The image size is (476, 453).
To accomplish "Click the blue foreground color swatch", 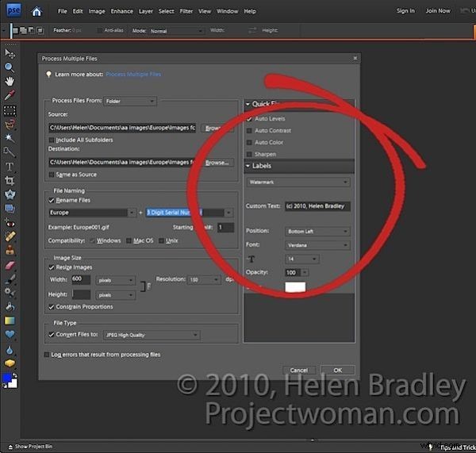I will pyautogui.click(x=6, y=378).
